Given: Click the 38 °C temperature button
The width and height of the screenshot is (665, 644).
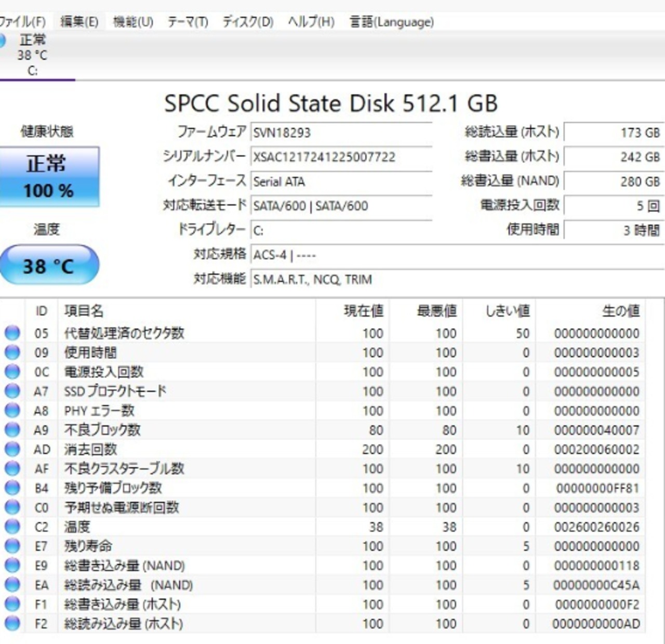Looking at the screenshot, I should (49, 266).
